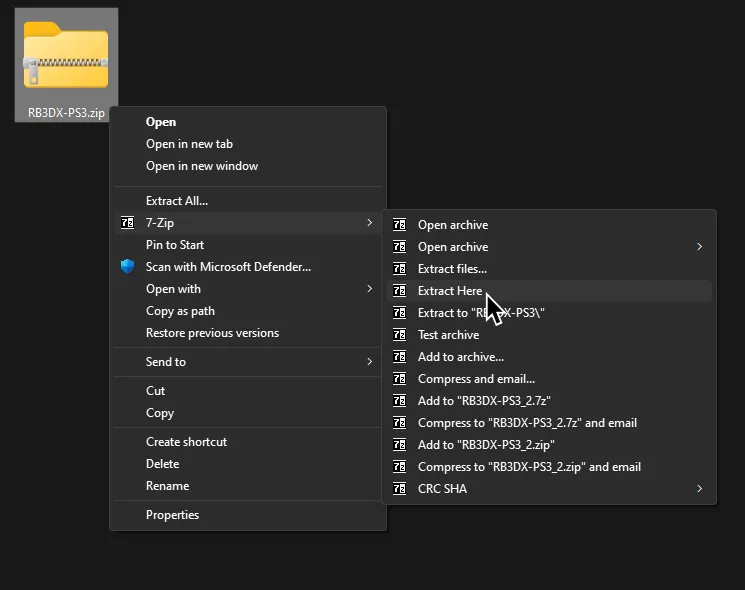Screen dimensions: 745x590
Task: Choose Create shortcut
Action: pyautogui.click(x=248, y=442)
